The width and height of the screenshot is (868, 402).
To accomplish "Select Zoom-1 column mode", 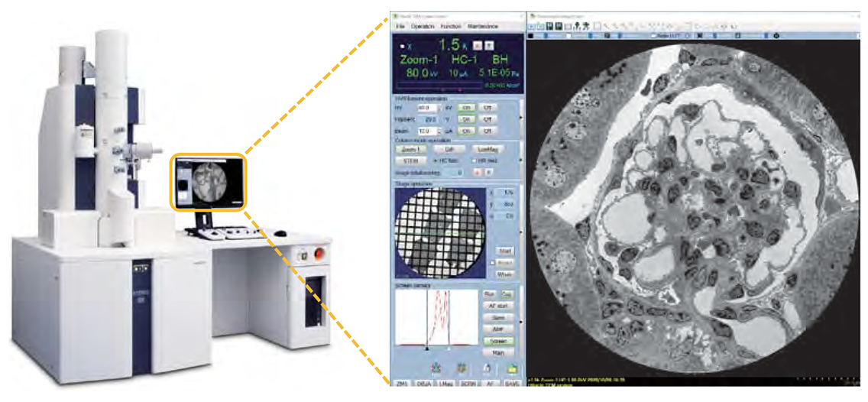I will [411, 149].
